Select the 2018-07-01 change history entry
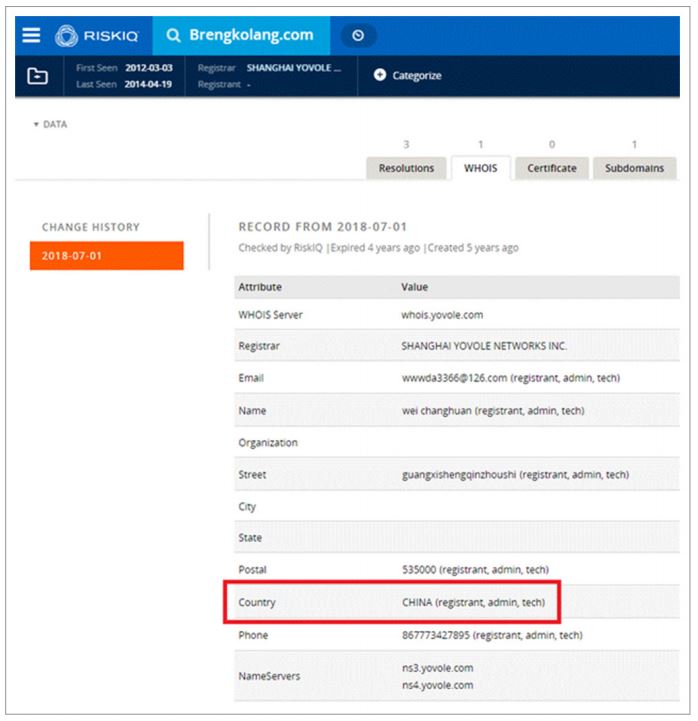Viewport: 698px width, 721px height. [107, 256]
